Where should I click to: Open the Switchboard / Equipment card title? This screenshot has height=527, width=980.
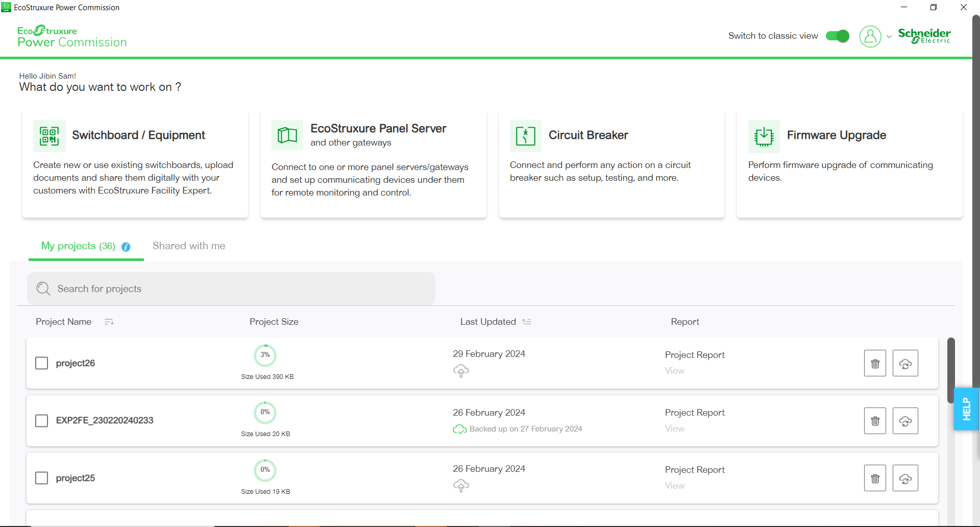(138, 135)
